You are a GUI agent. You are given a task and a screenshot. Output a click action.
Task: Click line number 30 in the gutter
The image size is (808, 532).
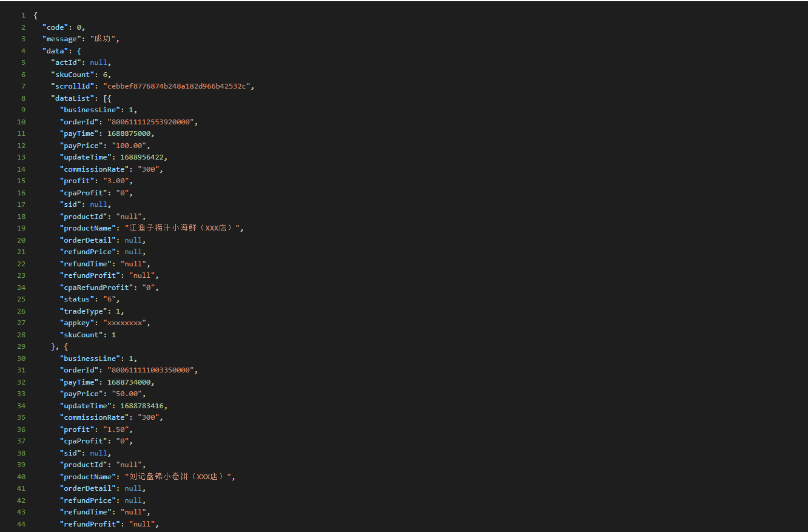click(x=21, y=359)
